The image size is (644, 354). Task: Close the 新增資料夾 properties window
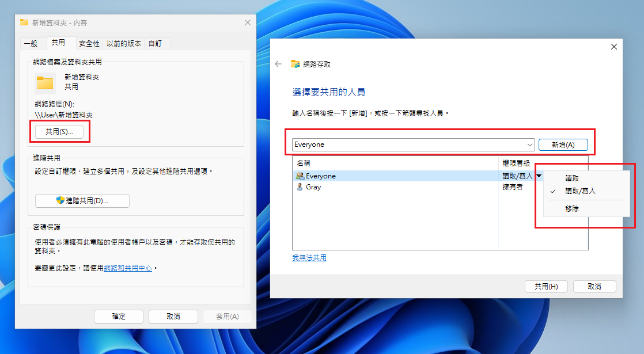coord(248,22)
